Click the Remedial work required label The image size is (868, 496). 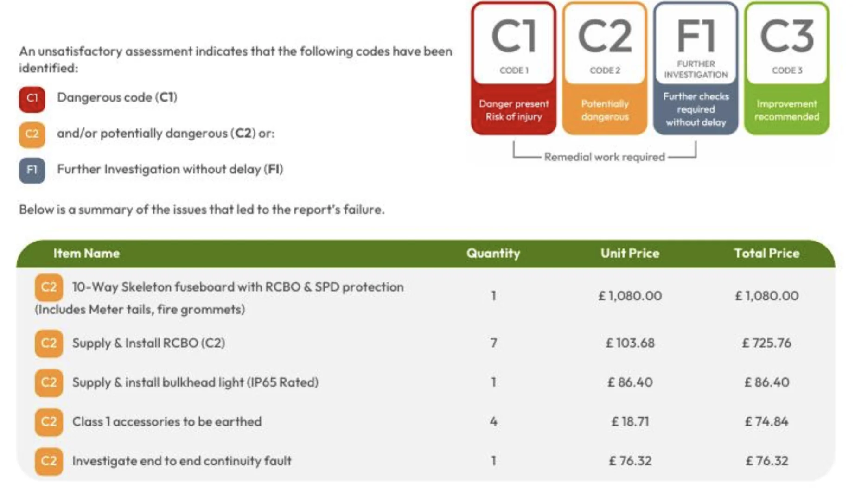[605, 157]
